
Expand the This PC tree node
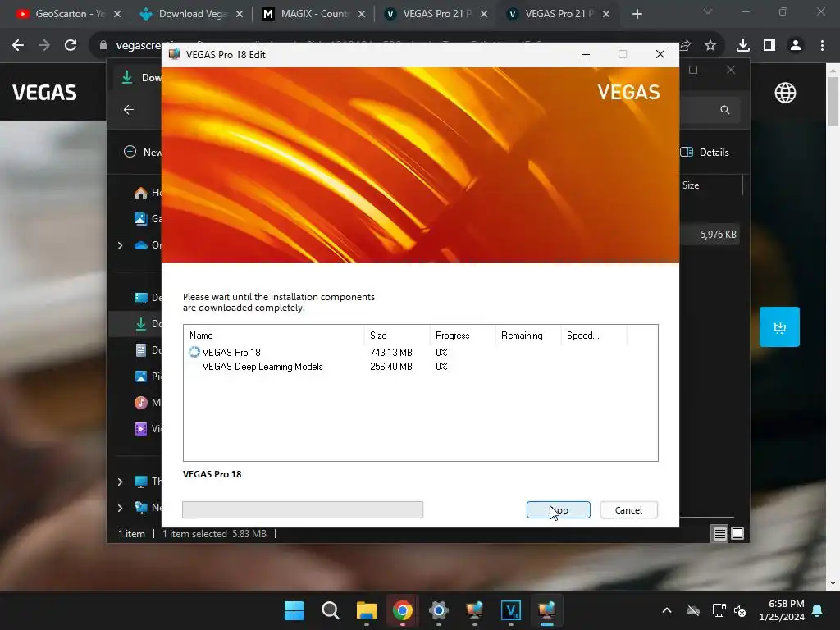(x=120, y=482)
